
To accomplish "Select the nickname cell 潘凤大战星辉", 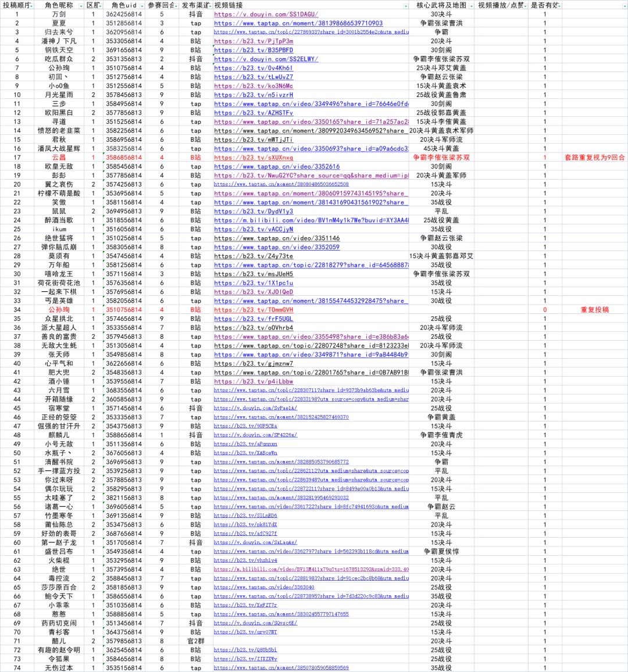I will (x=59, y=149).
